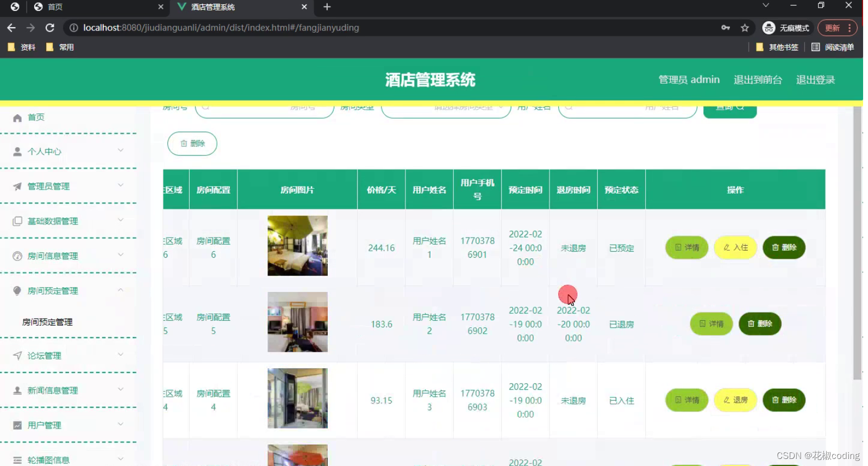Click the 已退房 status cell

click(x=621, y=324)
